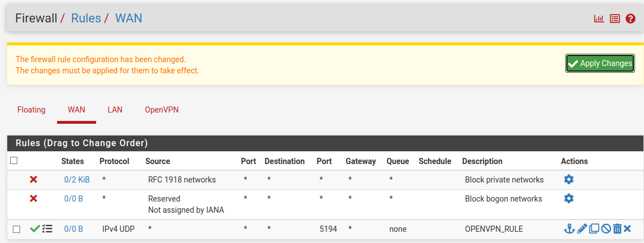Delete OPENVPN_RULE with the trash icon

(617, 228)
